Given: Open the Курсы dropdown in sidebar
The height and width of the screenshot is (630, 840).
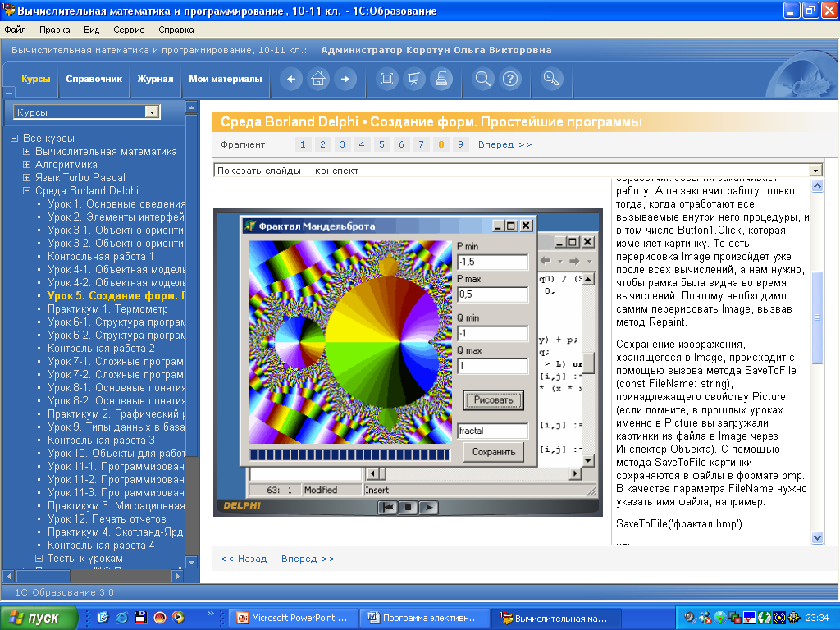Looking at the screenshot, I should click(x=152, y=112).
